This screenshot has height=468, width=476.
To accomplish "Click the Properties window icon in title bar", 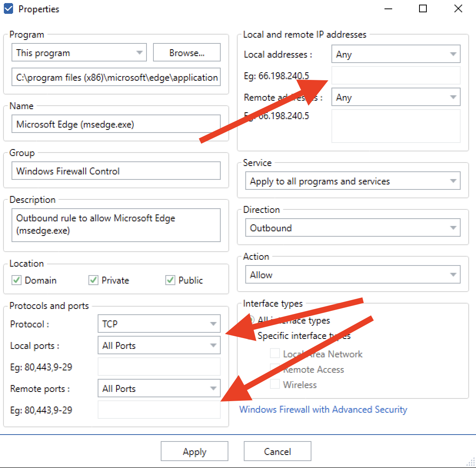I will click(x=8, y=8).
